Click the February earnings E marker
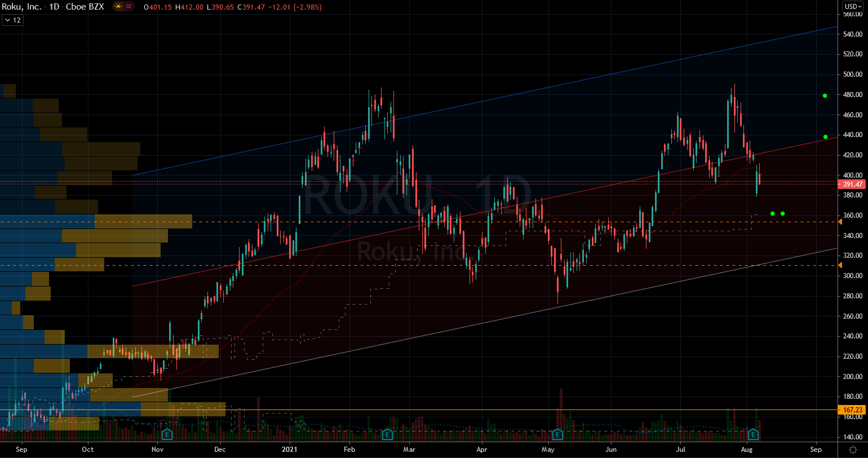 click(387, 434)
